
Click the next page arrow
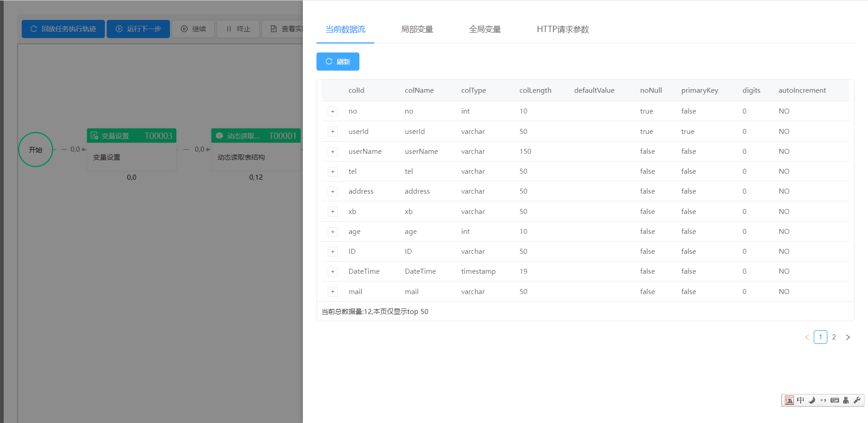(848, 337)
